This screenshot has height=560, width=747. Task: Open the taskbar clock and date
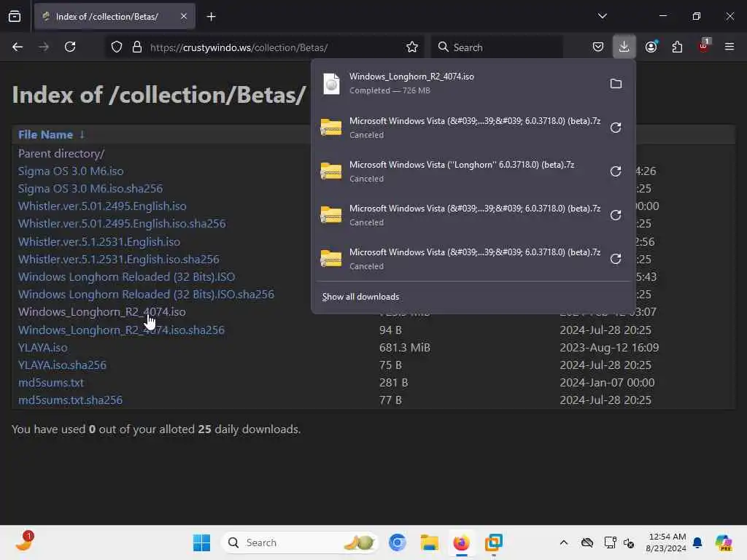(x=666, y=542)
